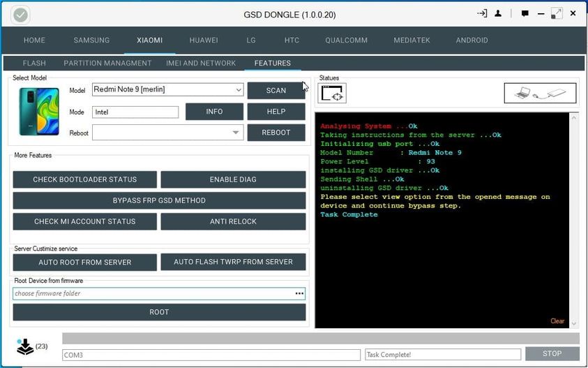This screenshot has height=368, width=588.
Task: Click the Clear link in log console
Action: point(557,321)
